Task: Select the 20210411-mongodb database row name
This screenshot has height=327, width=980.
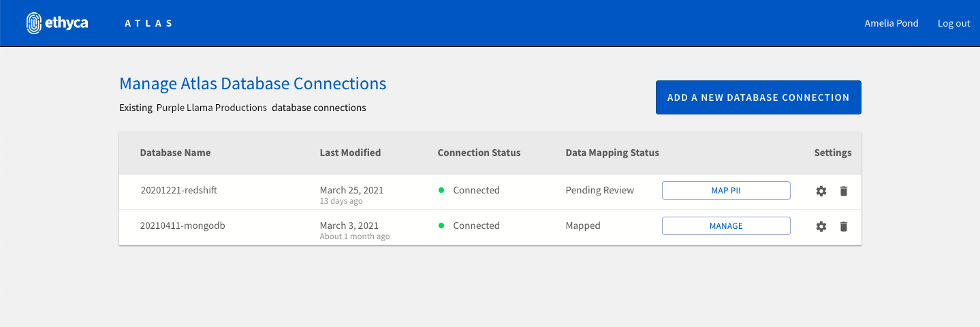Action: click(183, 225)
